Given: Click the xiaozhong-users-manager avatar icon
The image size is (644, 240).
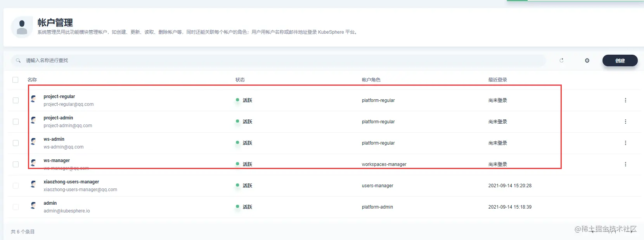Looking at the screenshot, I should click(x=34, y=184).
